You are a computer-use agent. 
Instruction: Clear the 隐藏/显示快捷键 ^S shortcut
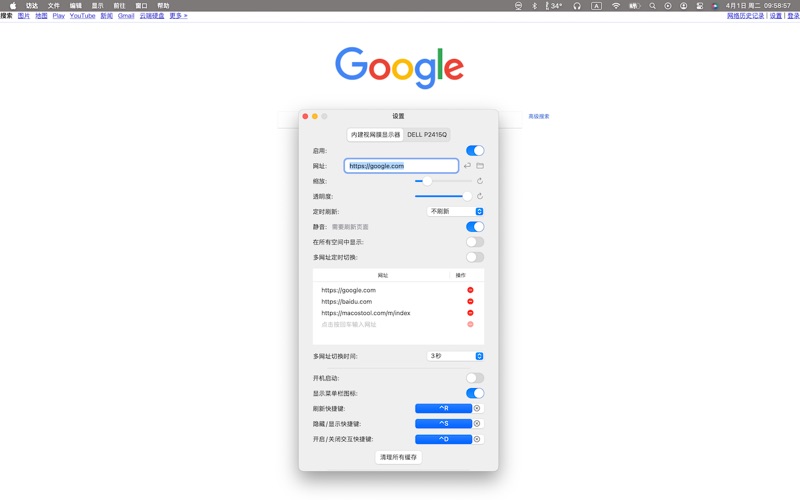[477, 423]
